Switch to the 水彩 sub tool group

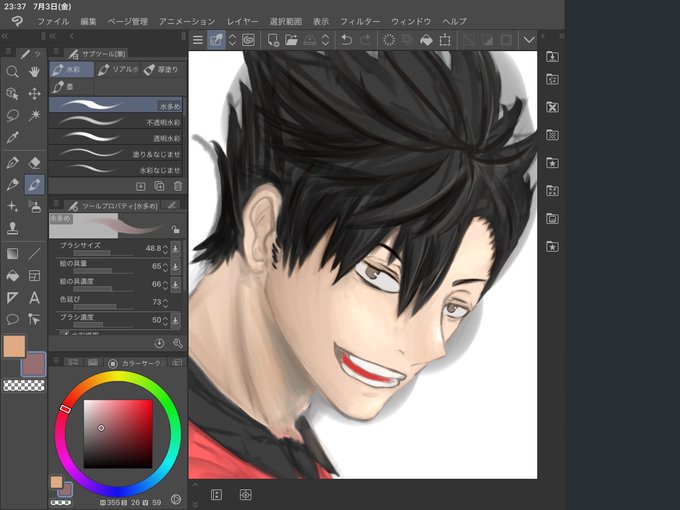pos(72,69)
